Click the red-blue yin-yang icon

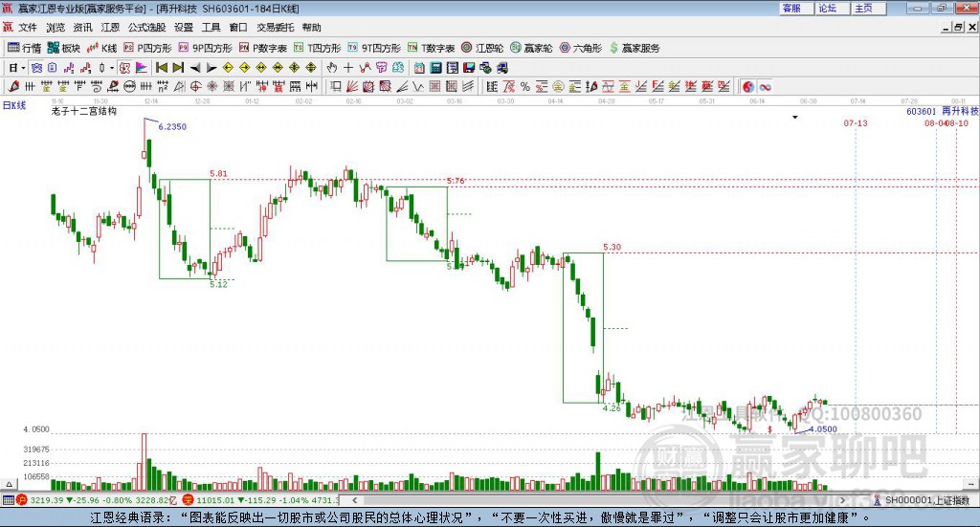point(748,87)
